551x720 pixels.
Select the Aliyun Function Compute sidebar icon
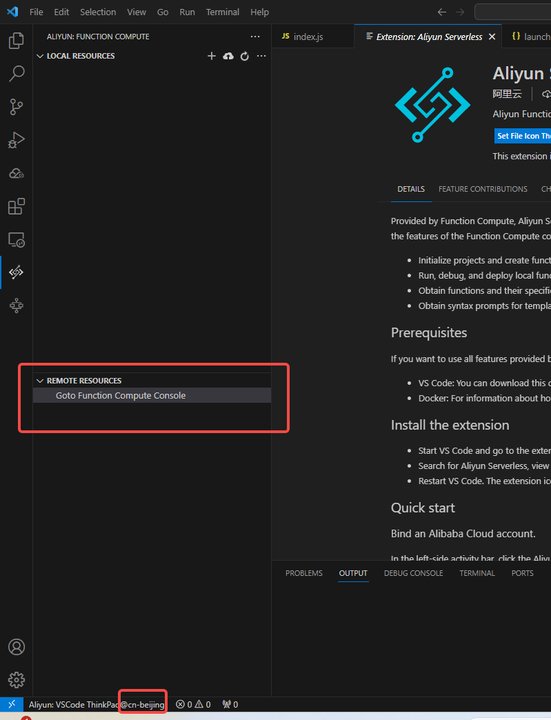click(16, 272)
